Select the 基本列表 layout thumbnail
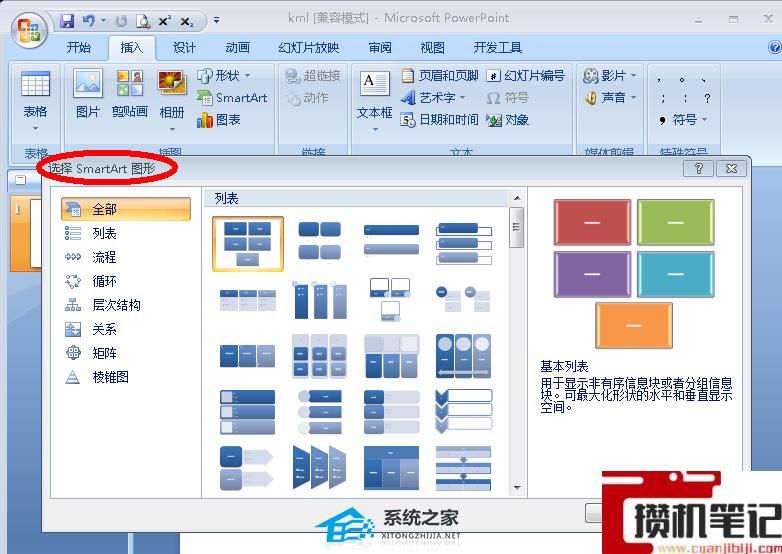This screenshot has width=782, height=554. point(248,244)
